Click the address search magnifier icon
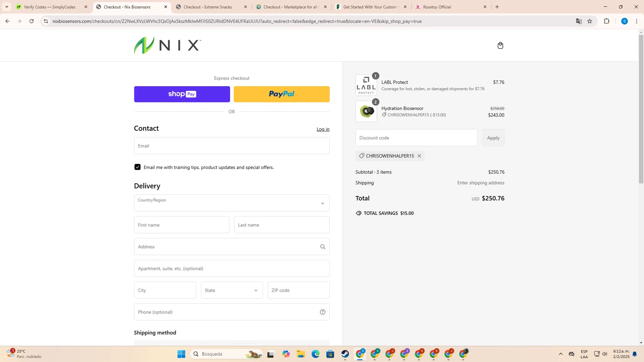Image resolution: width=644 pixels, height=362 pixels. (x=322, y=247)
